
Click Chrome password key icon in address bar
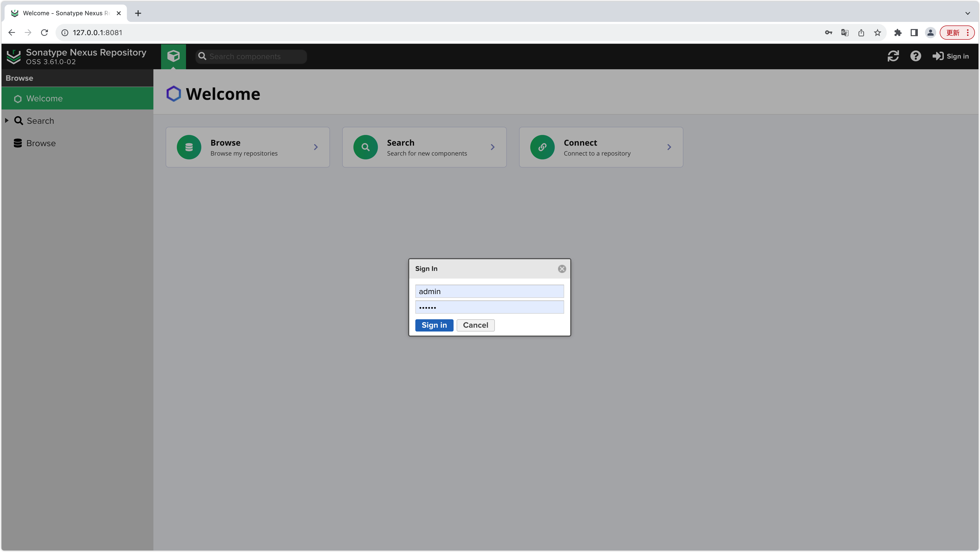click(x=828, y=33)
